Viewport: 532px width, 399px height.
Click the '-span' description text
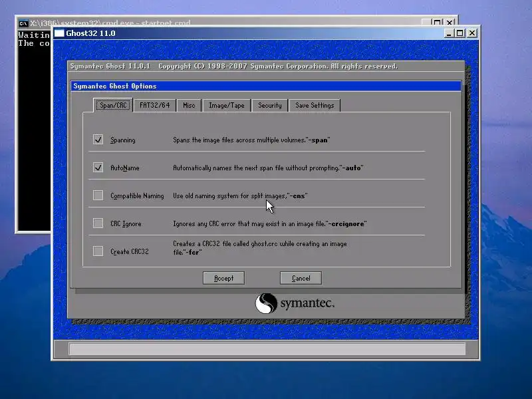click(251, 140)
